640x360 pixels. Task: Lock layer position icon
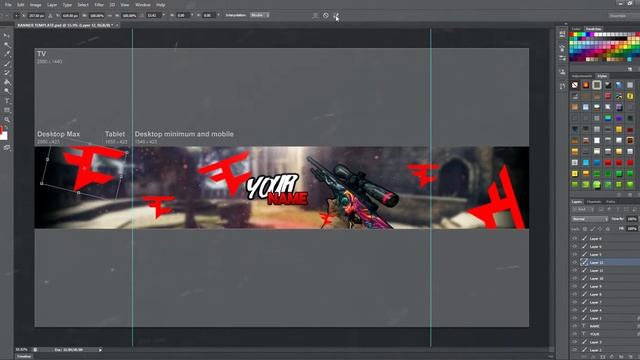600,229
